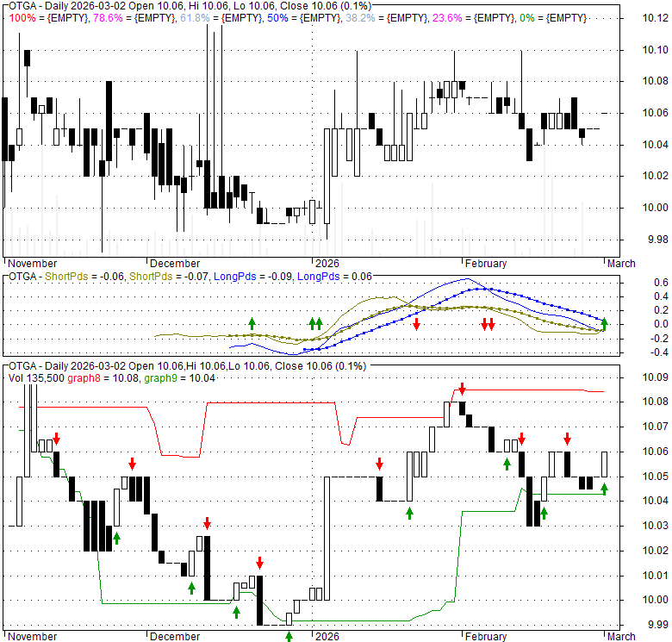Click the LongPds = -0.09 legend entry
The height and width of the screenshot is (642, 672).
(x=252, y=277)
